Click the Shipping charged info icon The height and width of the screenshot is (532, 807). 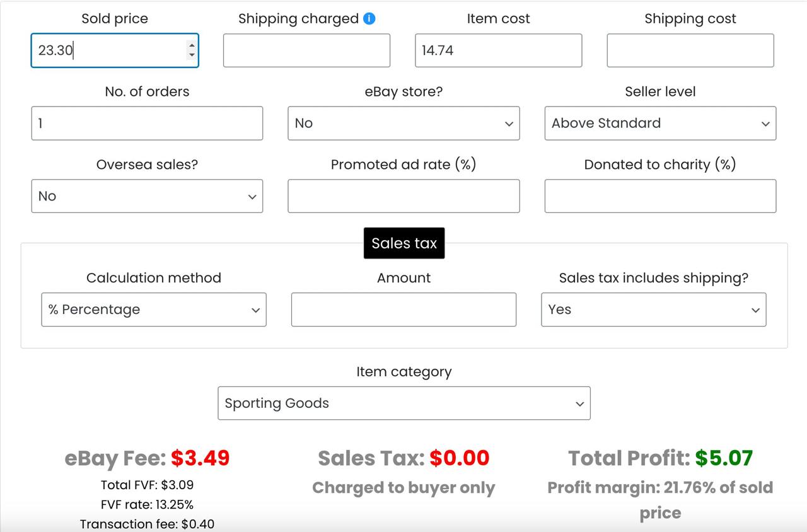pyautogui.click(x=369, y=18)
